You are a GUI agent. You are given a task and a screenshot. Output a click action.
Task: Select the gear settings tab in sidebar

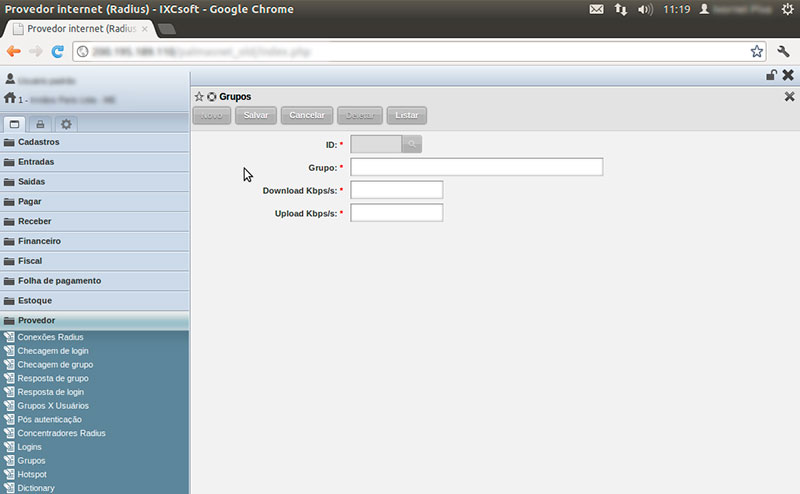(66, 124)
